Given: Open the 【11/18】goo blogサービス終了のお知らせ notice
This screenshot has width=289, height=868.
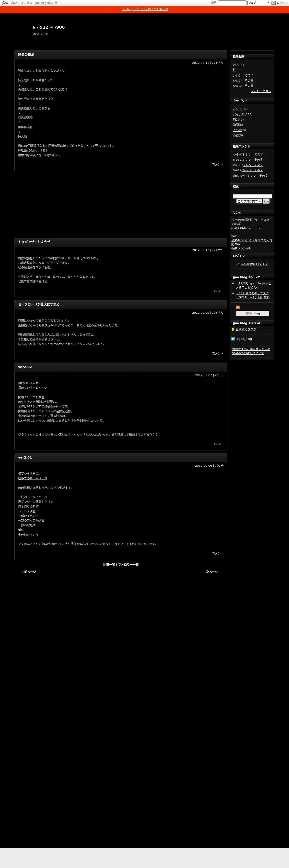Looking at the screenshot, I should coord(254,286).
